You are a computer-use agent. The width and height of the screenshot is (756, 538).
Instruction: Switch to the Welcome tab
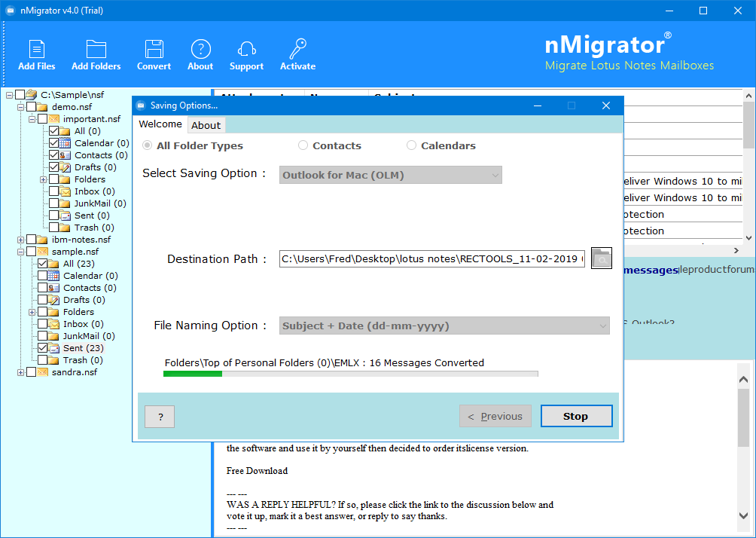point(160,124)
